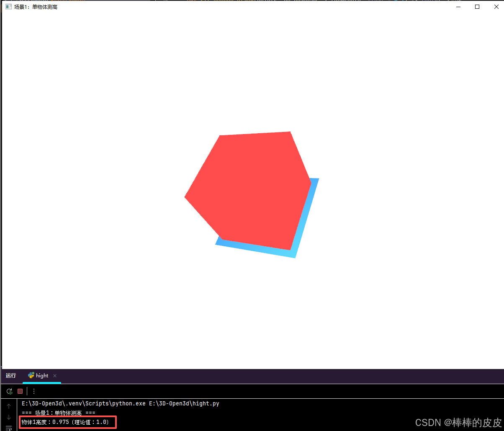Select the red-boxed height measurement result
The height and width of the screenshot is (431, 504).
coord(67,422)
